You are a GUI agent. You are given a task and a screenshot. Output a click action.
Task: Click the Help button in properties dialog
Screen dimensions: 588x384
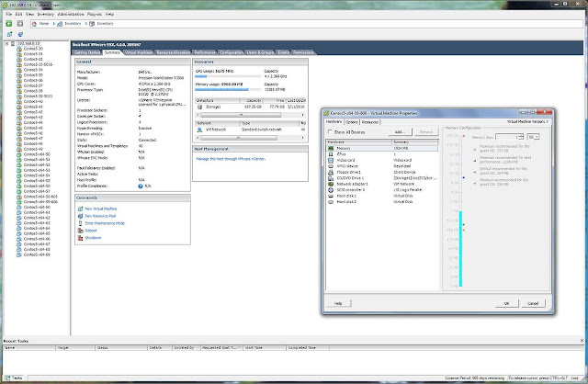338,303
